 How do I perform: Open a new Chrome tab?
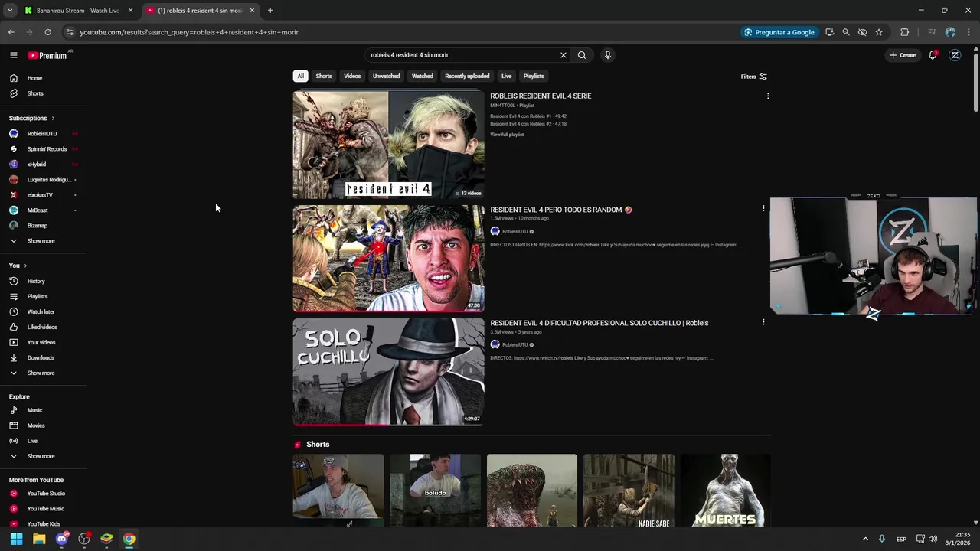[x=270, y=11]
